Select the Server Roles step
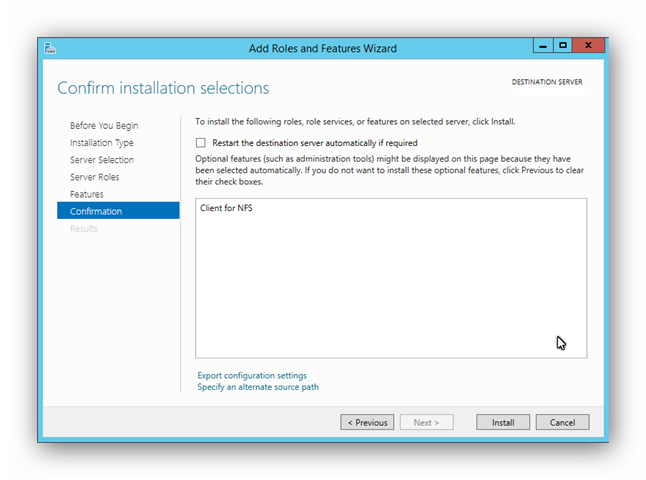 point(94,177)
